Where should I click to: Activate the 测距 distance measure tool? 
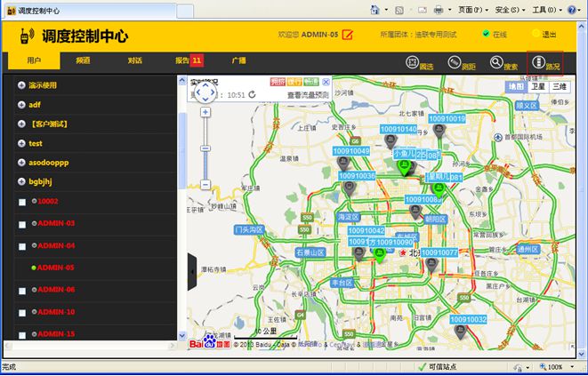point(455,62)
